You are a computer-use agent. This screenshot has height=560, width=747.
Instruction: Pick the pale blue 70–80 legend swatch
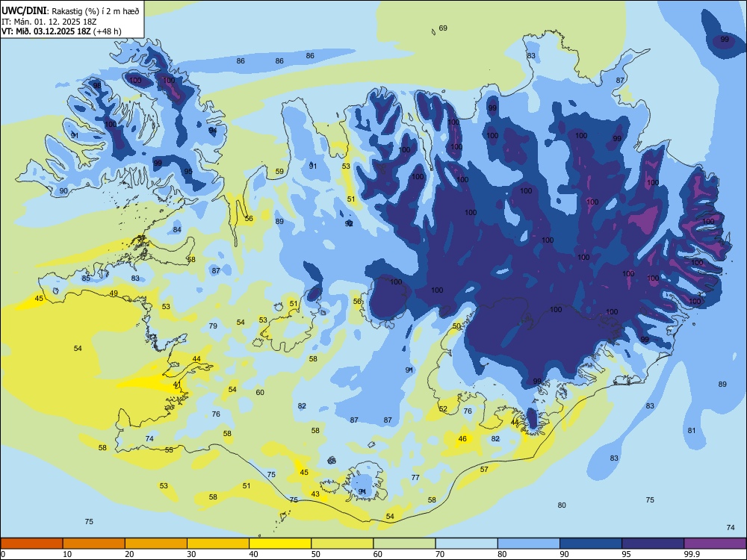coord(466,544)
